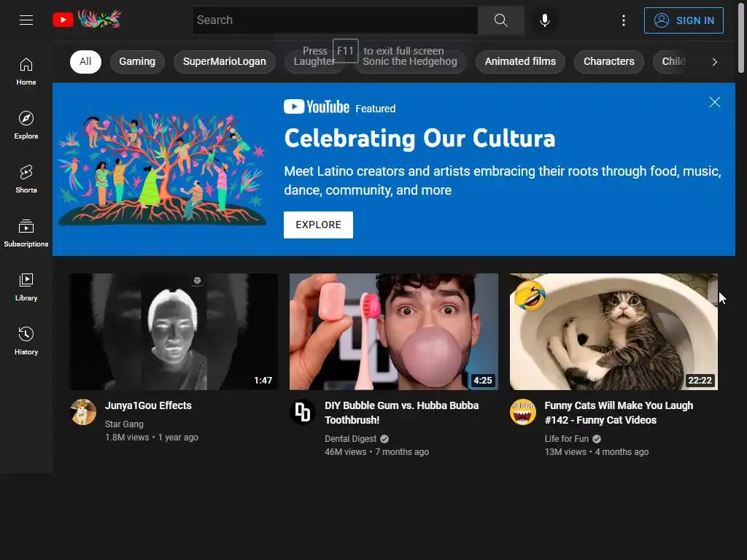Click the EXPLORE button in banner
The height and width of the screenshot is (560, 747).
(318, 225)
